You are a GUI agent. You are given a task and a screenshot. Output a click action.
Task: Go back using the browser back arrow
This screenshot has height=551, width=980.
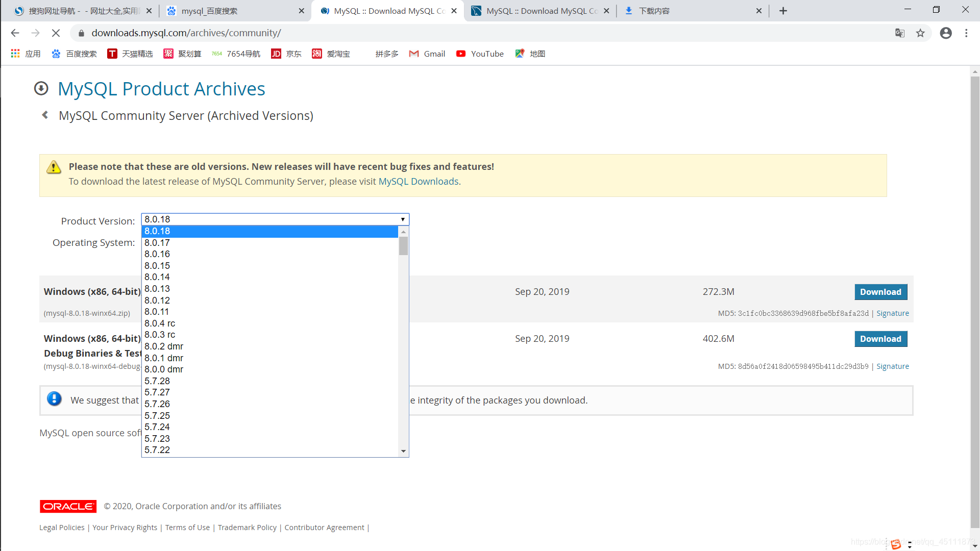click(15, 33)
